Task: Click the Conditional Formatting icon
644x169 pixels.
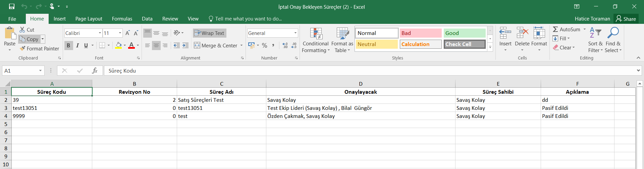Action: 316,34
